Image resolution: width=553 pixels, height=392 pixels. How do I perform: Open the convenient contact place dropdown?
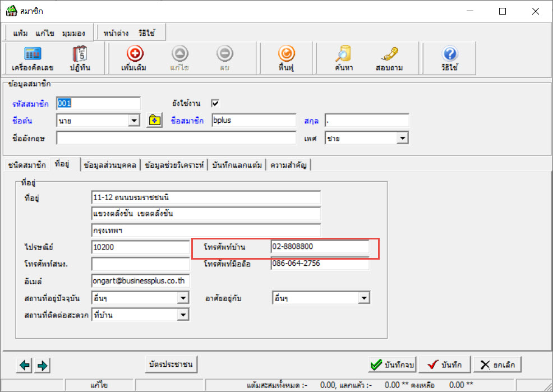[183, 315]
